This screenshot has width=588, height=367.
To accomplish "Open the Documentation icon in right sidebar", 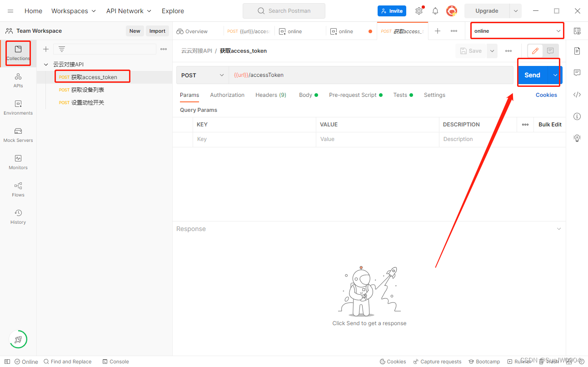I will pyautogui.click(x=577, y=50).
